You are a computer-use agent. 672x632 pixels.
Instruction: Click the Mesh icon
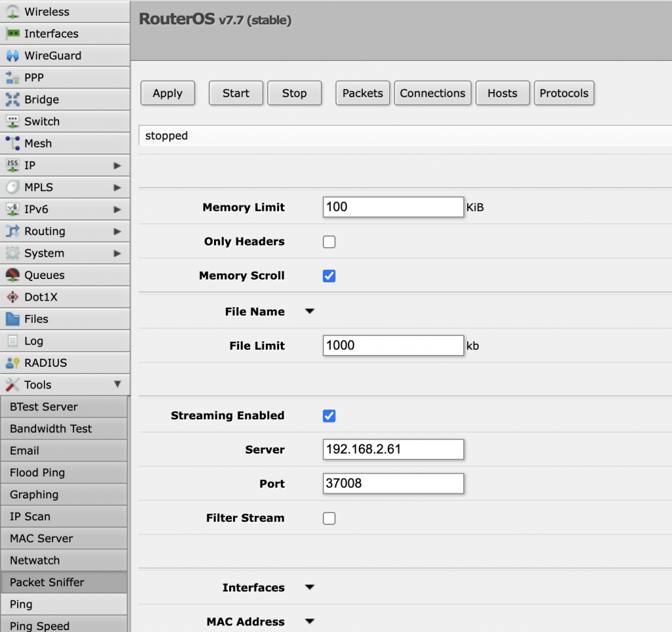[13, 143]
